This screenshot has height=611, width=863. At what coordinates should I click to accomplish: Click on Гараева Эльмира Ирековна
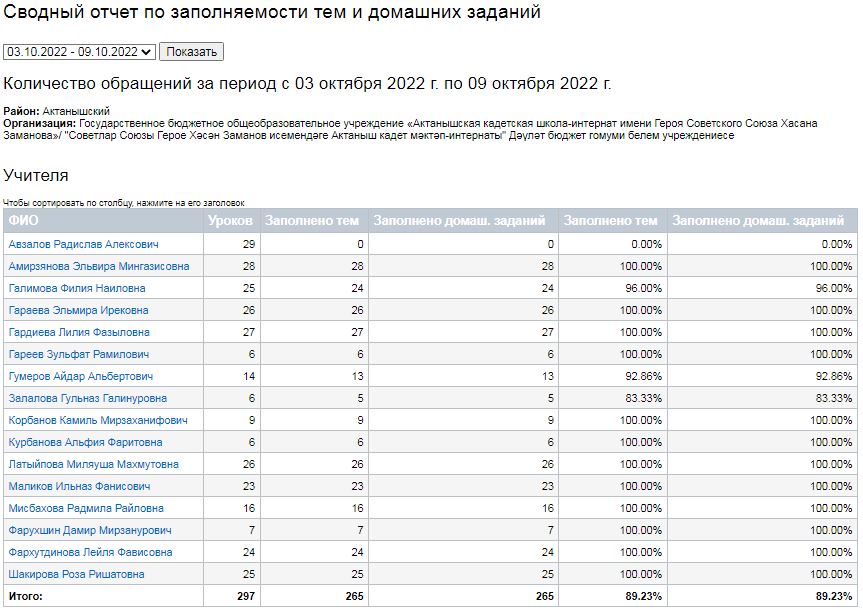tap(78, 310)
